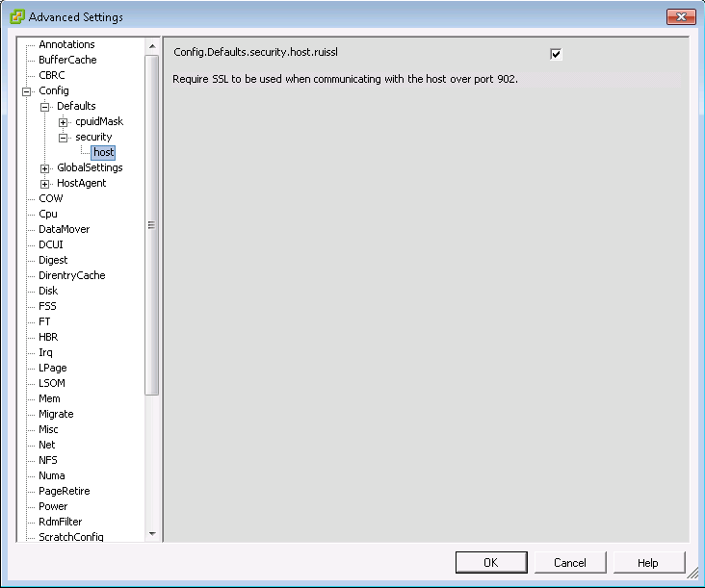Select the cpuidMask tree item
The height and width of the screenshot is (588, 705).
99,121
